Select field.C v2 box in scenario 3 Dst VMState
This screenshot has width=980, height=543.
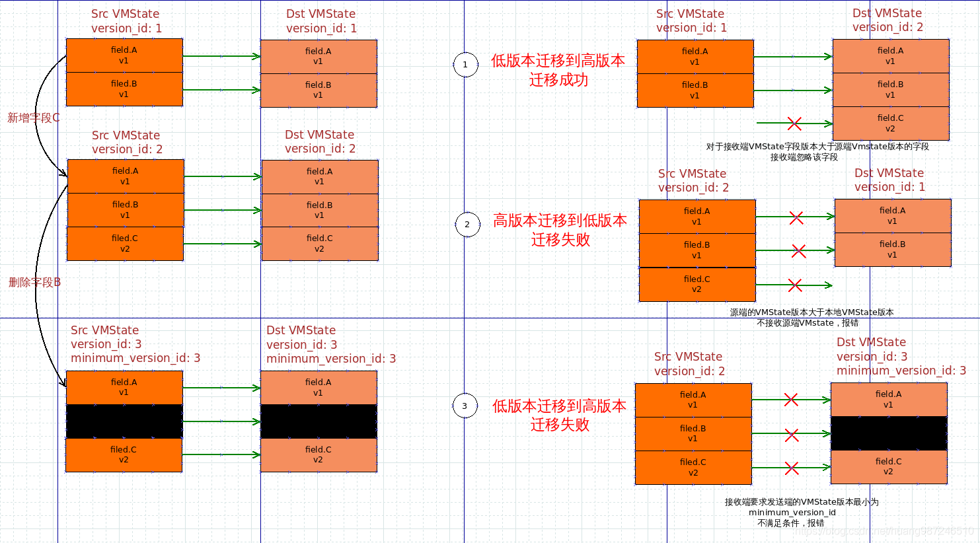pyautogui.click(x=889, y=467)
